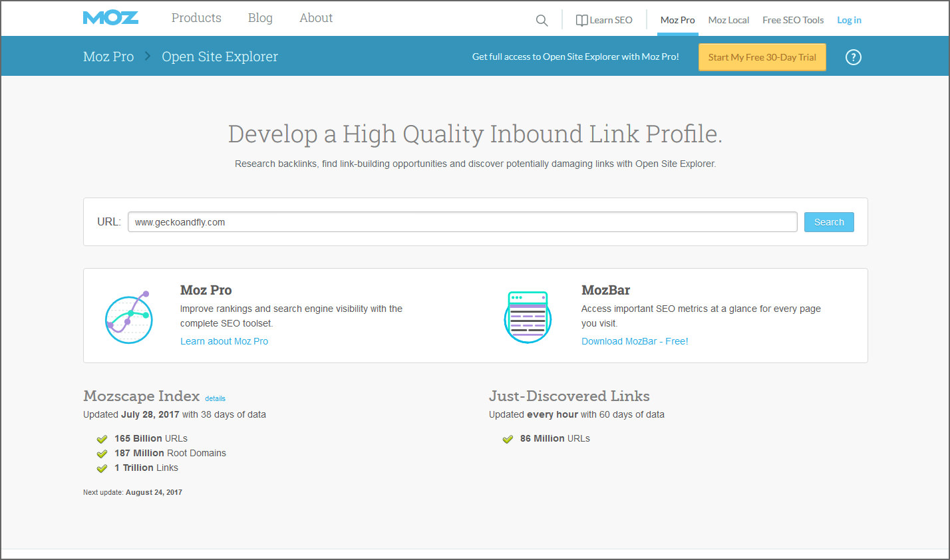Image resolution: width=950 pixels, height=560 pixels.
Task: Click the Moz logo
Action: coord(110,18)
